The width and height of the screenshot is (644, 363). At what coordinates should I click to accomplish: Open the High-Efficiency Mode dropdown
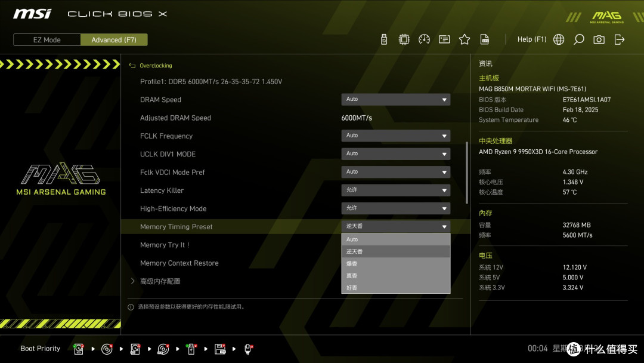tap(395, 208)
